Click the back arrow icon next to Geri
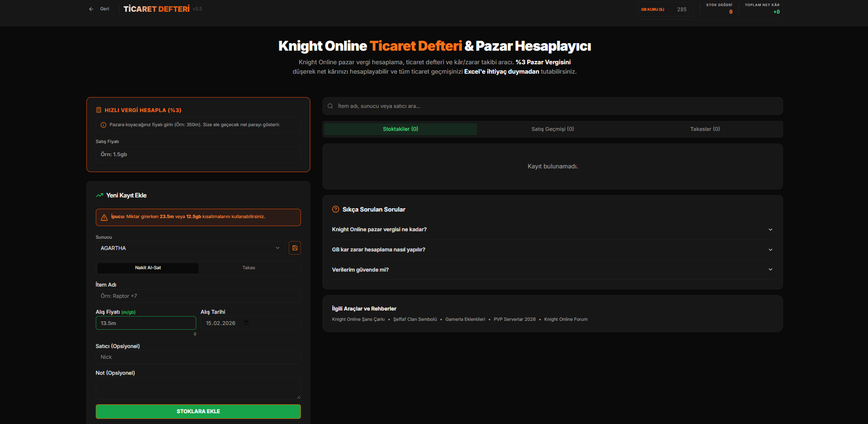This screenshot has height=424, width=868. pyautogui.click(x=91, y=9)
